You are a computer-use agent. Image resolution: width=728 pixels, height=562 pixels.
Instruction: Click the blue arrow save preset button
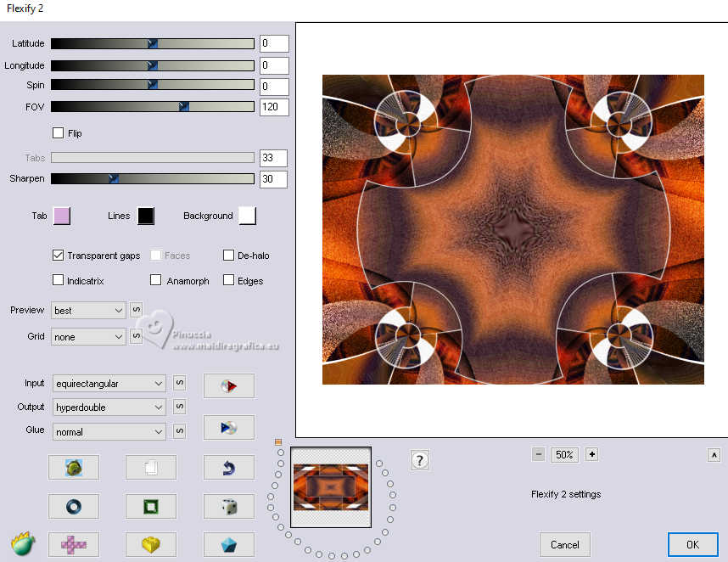[x=229, y=427]
